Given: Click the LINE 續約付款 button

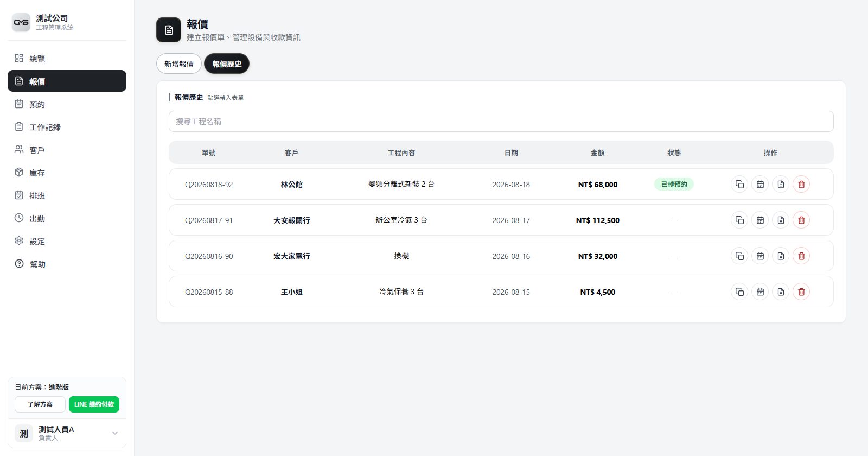Looking at the screenshot, I should tap(94, 404).
